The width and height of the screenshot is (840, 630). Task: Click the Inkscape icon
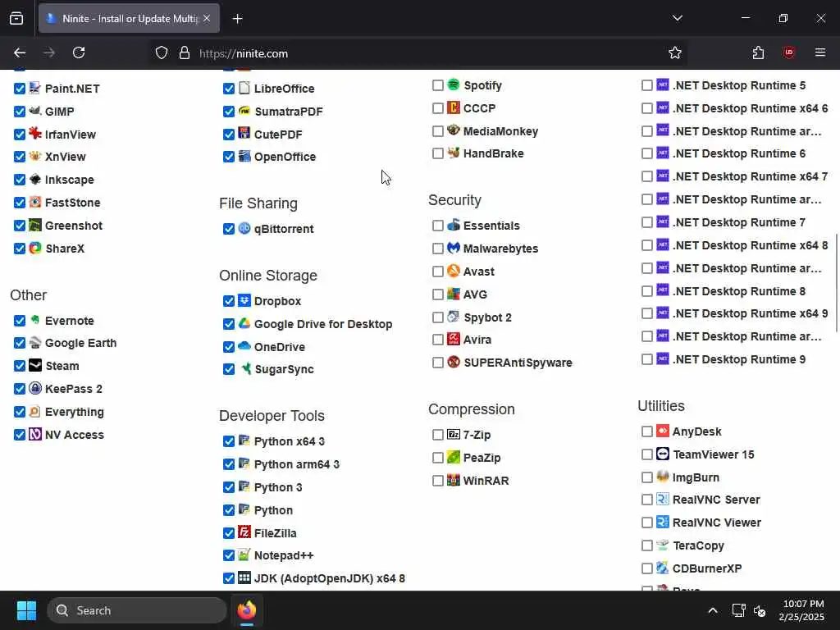point(35,179)
